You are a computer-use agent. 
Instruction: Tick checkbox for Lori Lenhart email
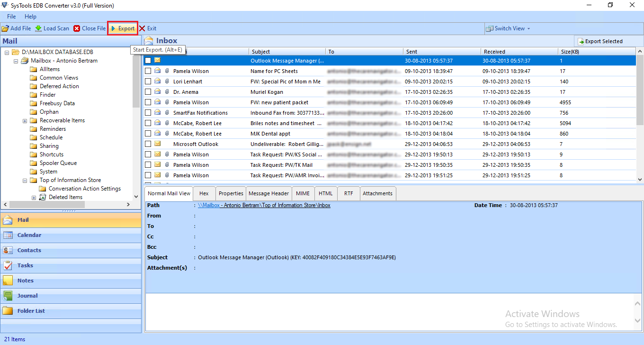tap(148, 82)
